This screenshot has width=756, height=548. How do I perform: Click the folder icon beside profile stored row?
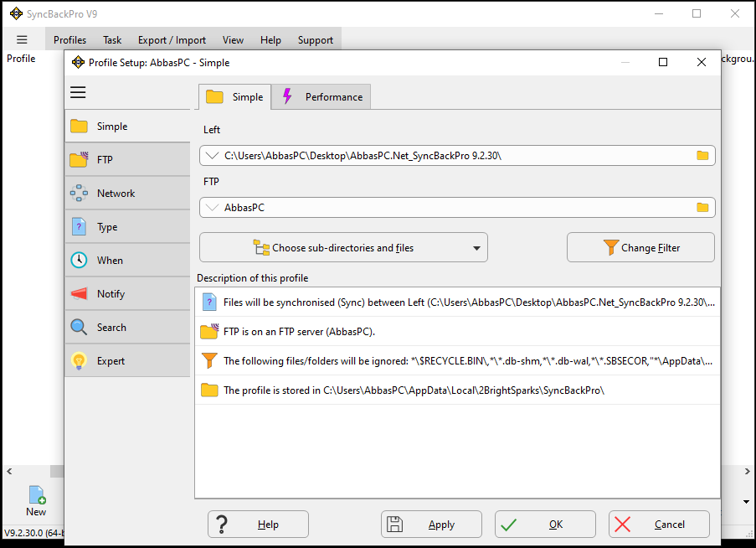209,390
